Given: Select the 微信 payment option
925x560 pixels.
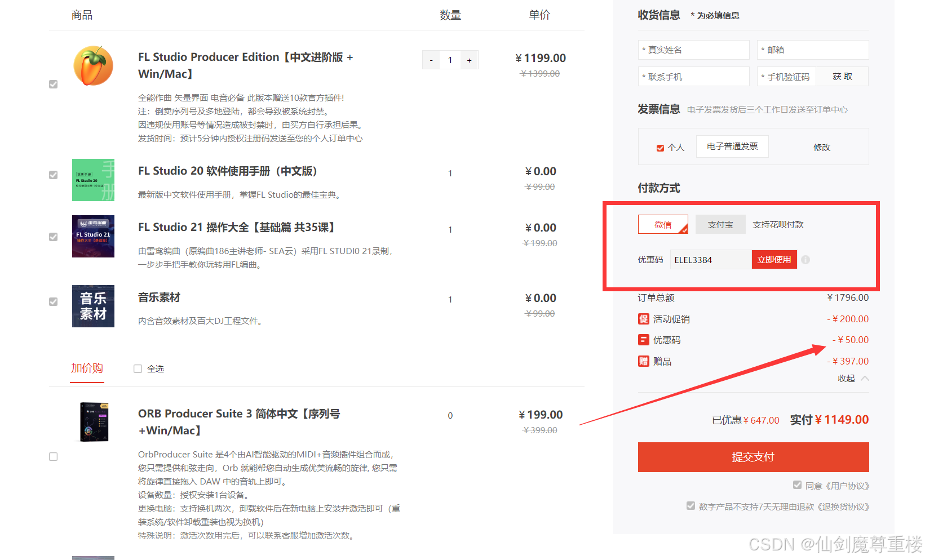Looking at the screenshot, I should [663, 224].
